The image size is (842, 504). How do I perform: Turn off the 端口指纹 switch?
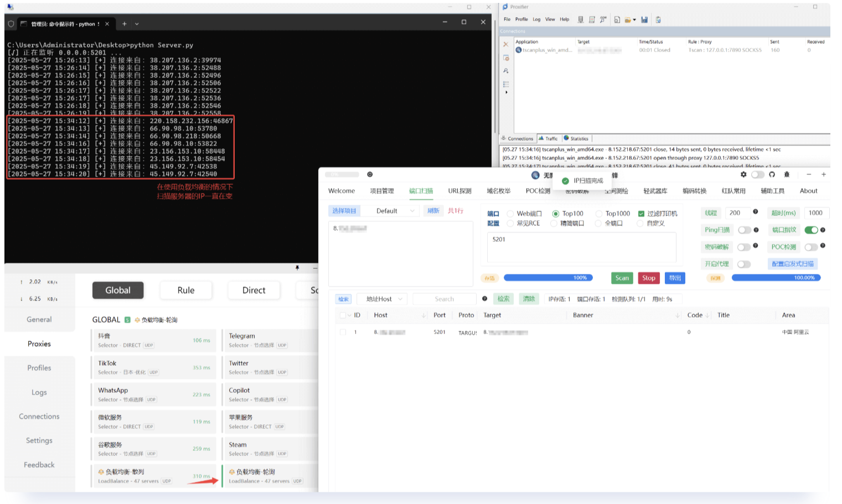pyautogui.click(x=811, y=230)
